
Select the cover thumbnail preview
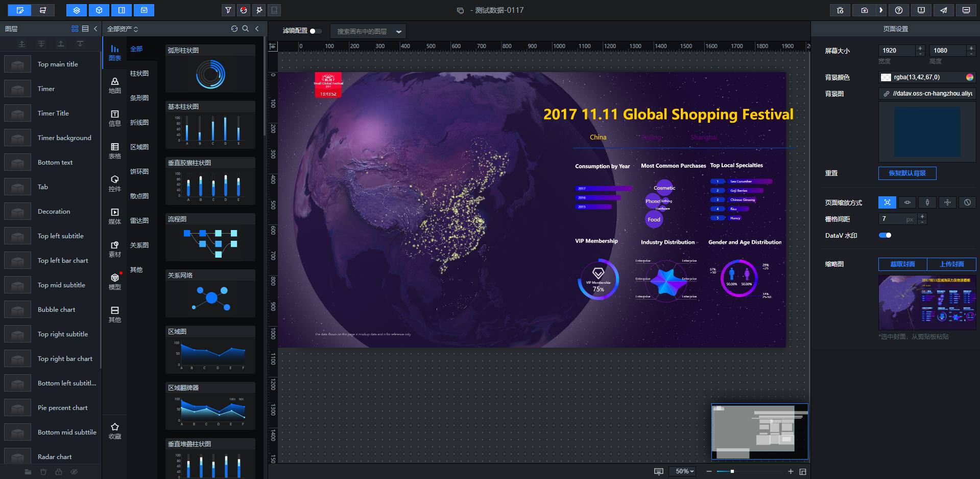[927, 303]
